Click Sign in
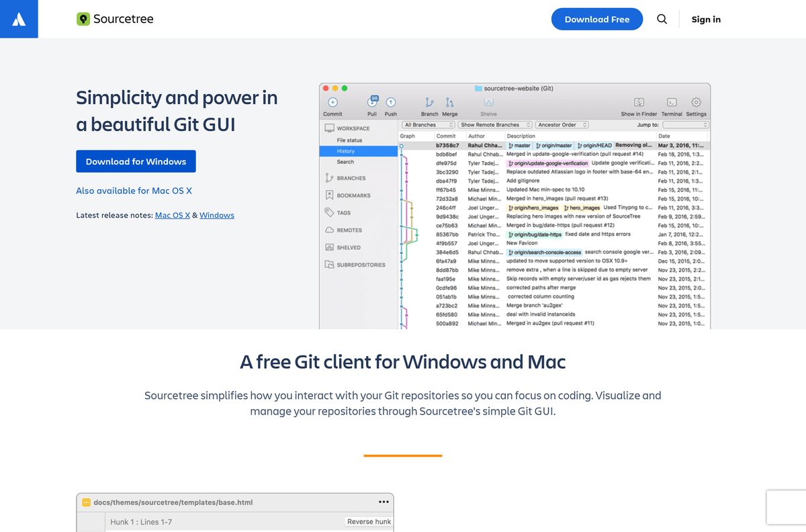The image size is (806, 532). point(706,19)
